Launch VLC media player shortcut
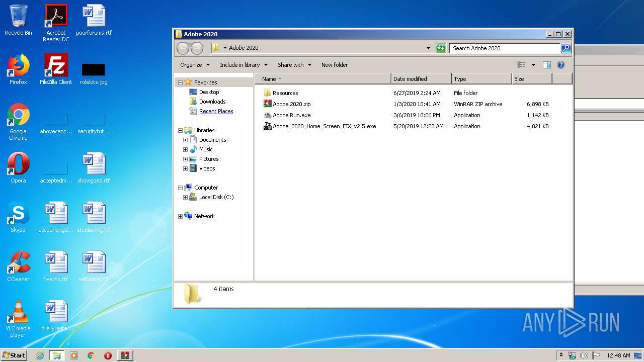This screenshot has width=644, height=362. coord(18,319)
